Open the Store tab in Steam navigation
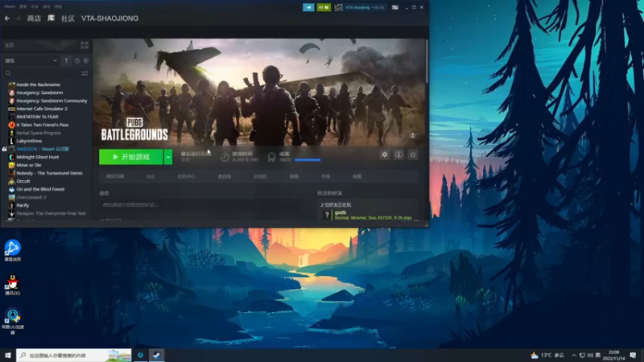Image resolution: width=644 pixels, height=362 pixels. tap(34, 19)
